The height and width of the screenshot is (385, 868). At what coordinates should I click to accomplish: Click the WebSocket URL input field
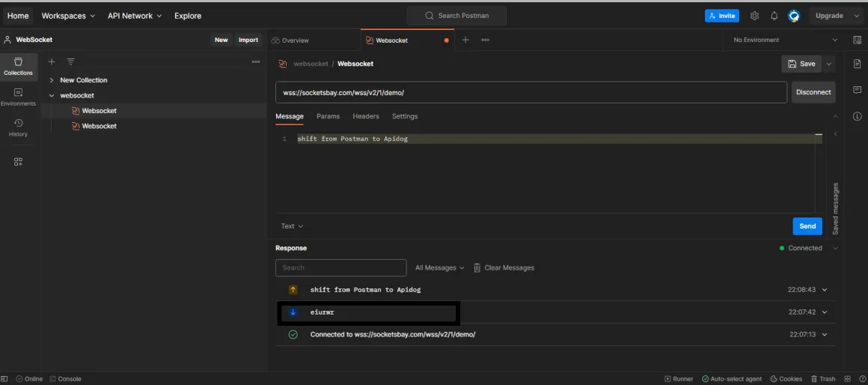point(531,93)
